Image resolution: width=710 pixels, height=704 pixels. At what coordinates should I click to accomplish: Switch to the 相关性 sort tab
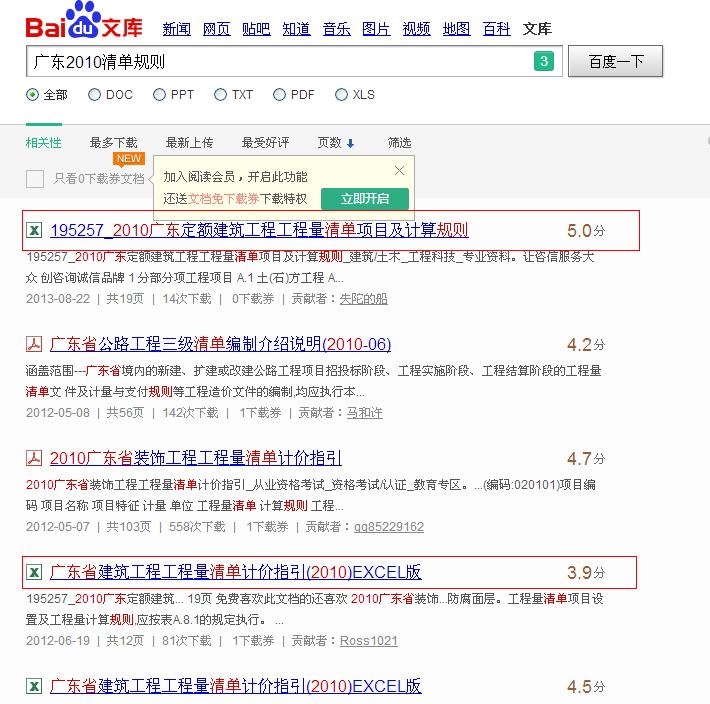43,143
